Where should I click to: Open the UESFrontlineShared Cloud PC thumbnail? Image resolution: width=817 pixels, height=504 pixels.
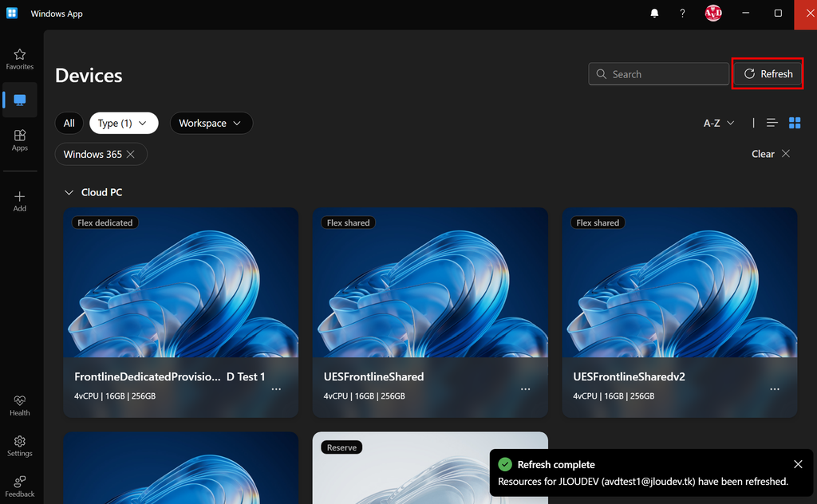[430, 283]
